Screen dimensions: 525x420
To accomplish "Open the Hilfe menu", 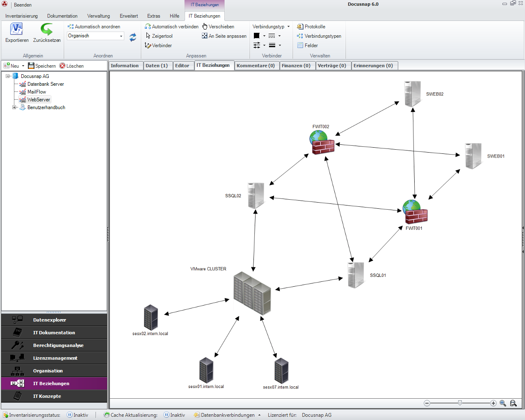I will click(174, 16).
